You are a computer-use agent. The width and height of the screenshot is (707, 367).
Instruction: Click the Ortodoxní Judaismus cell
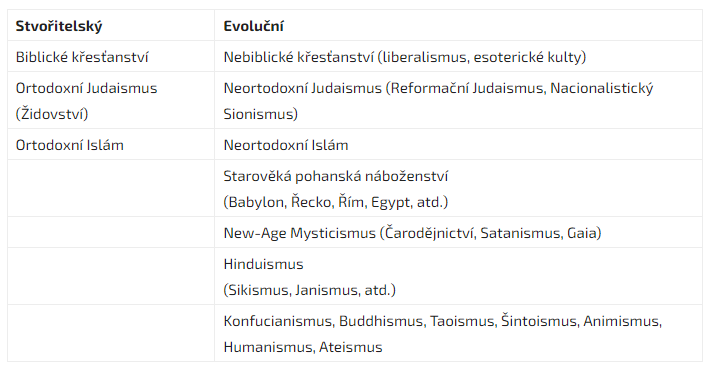[111, 100]
